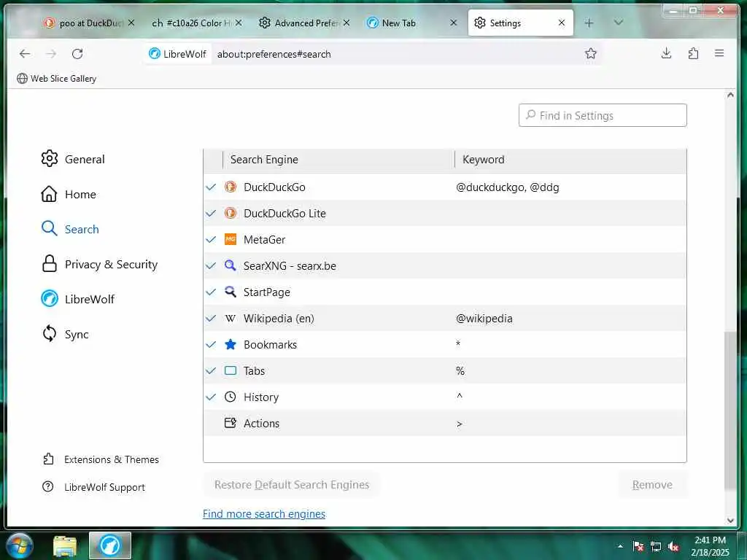Select the DuckDuckGo duck icon

pos(231,187)
